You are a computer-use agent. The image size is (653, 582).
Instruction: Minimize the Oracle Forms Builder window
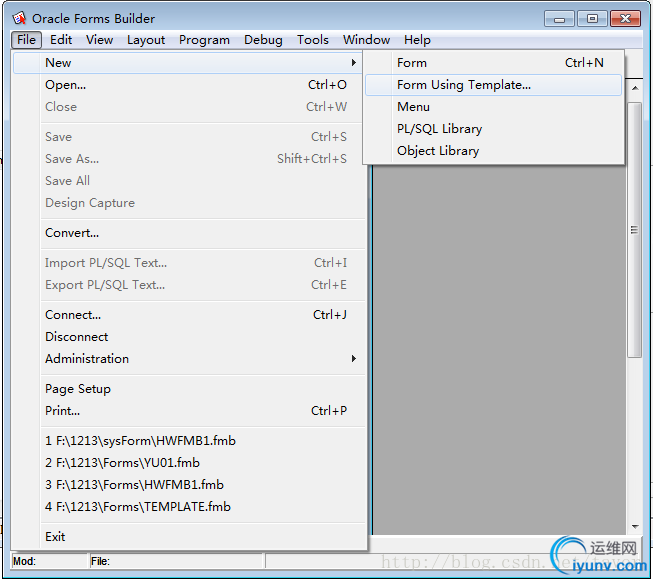click(559, 19)
